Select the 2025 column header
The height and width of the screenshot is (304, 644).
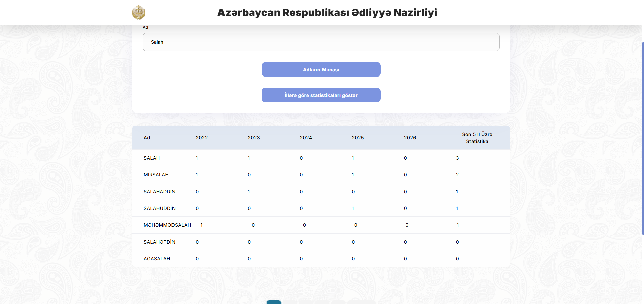[x=358, y=138]
